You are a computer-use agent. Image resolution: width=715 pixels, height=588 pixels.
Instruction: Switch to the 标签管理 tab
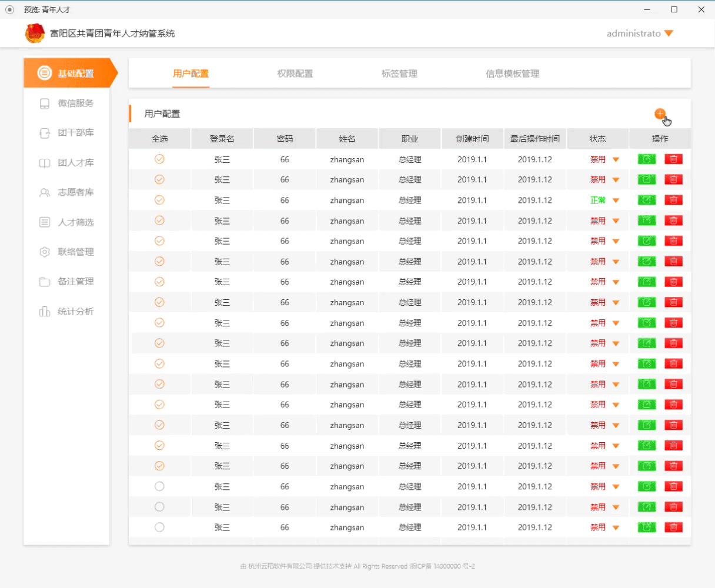tap(399, 73)
